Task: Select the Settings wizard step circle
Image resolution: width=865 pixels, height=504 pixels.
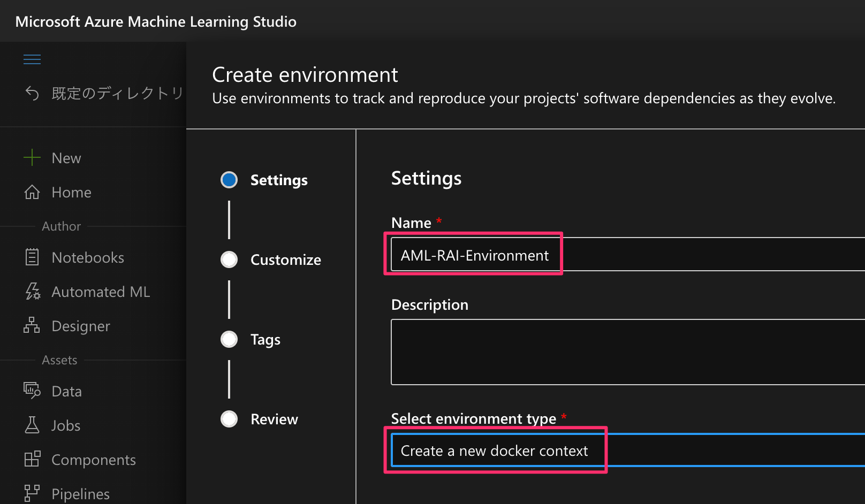Action: pos(229,180)
